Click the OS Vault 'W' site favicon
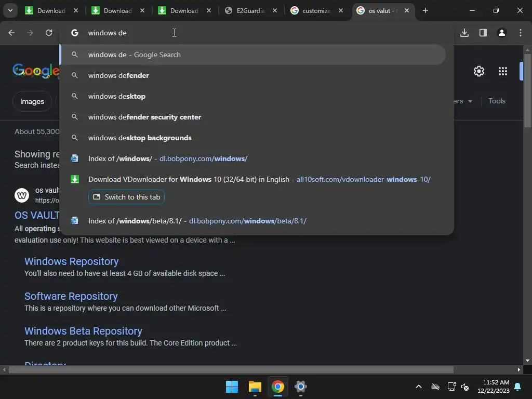The image size is (532, 399). [22, 195]
